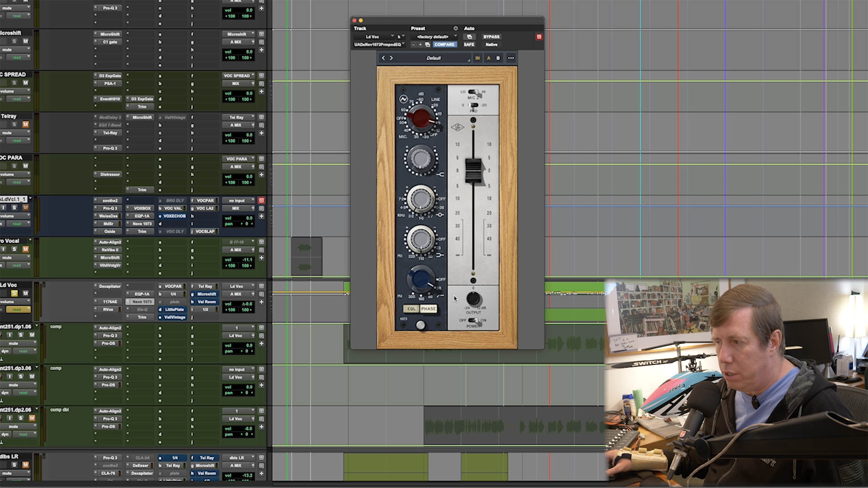Open the Ld Voc input selector in I/O

pos(238,286)
